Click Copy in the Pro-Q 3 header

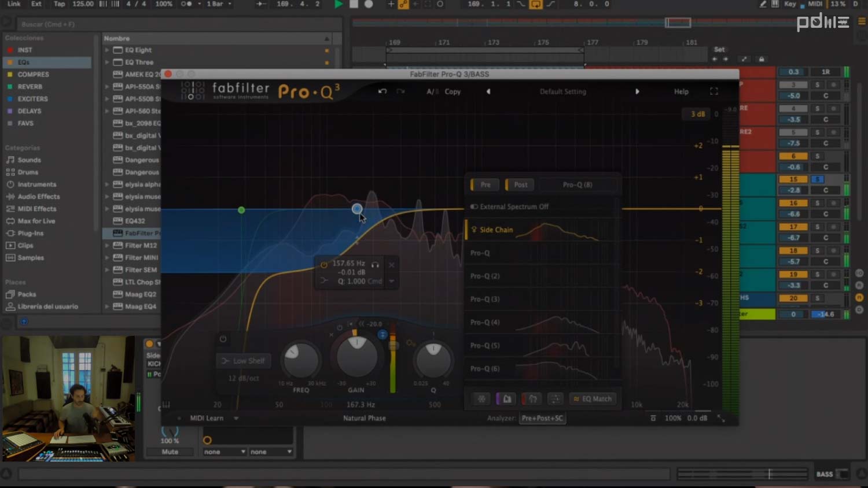click(x=453, y=91)
